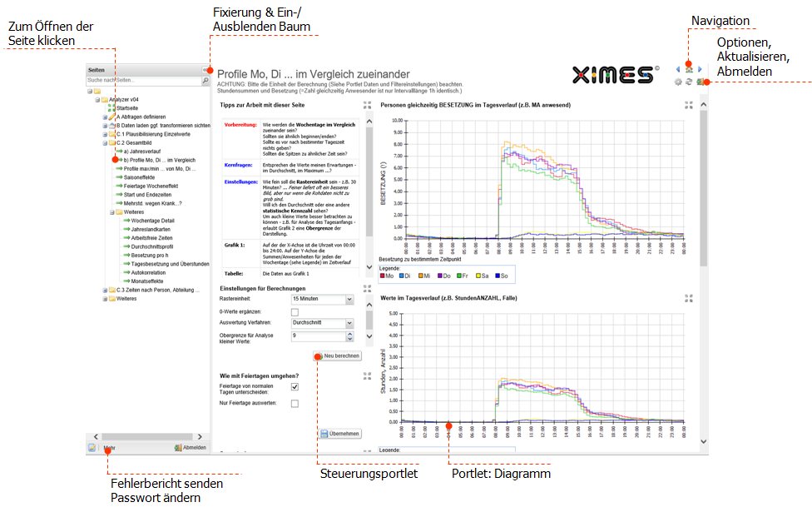
Task: Open the Auswertung Verfahren dropdown
Action: pos(349,323)
